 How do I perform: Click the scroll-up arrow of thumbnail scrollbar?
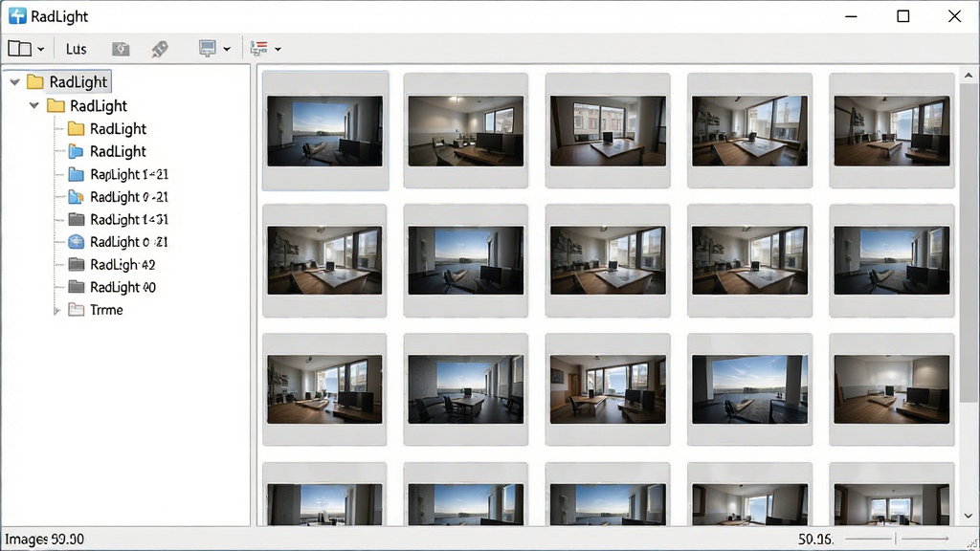coord(969,76)
